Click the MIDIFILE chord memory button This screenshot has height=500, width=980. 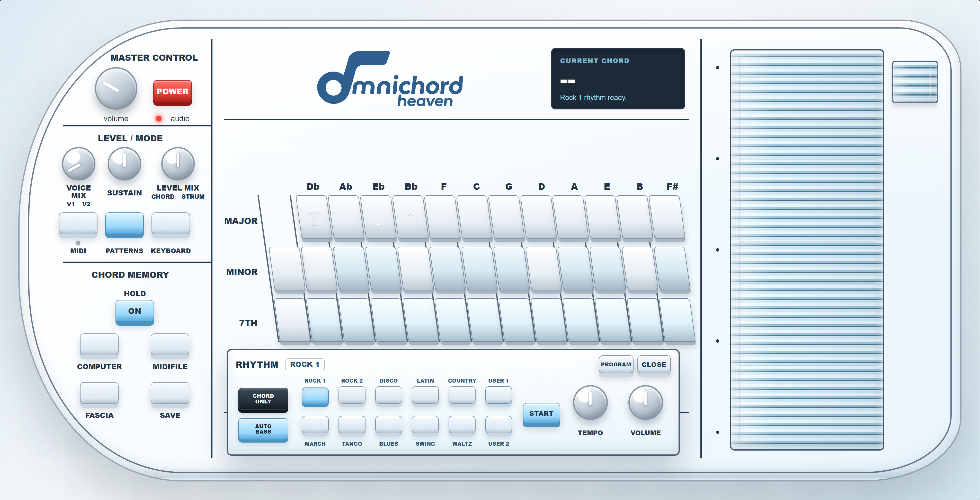(170, 346)
